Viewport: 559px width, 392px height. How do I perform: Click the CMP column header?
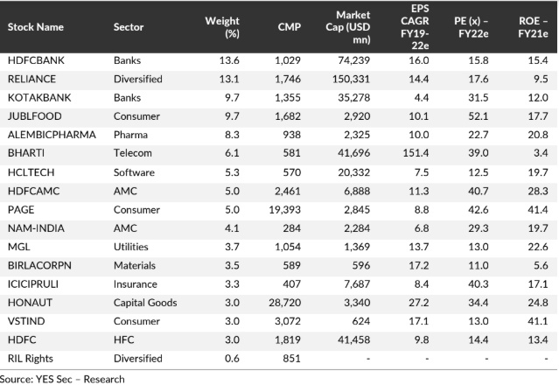point(288,27)
